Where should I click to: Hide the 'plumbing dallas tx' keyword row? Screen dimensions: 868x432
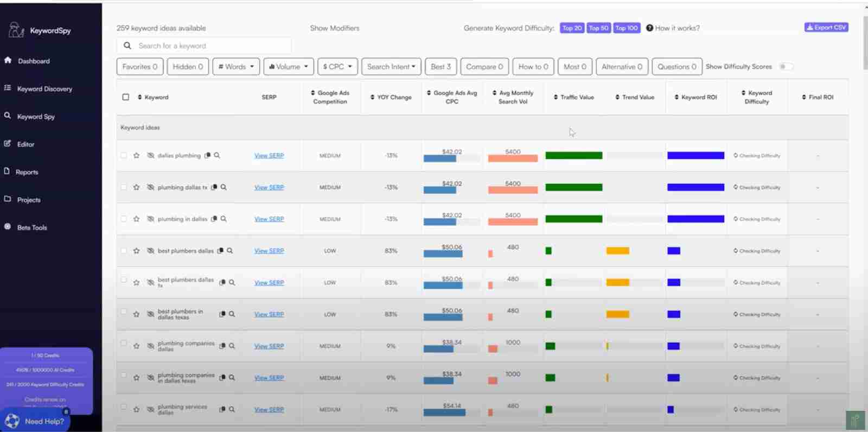point(151,187)
